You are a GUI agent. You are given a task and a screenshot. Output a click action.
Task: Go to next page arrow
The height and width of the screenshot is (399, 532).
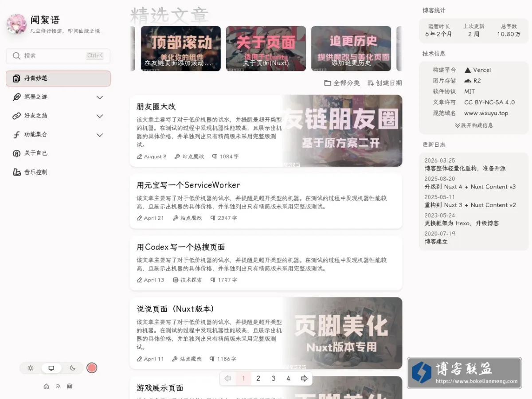click(304, 379)
